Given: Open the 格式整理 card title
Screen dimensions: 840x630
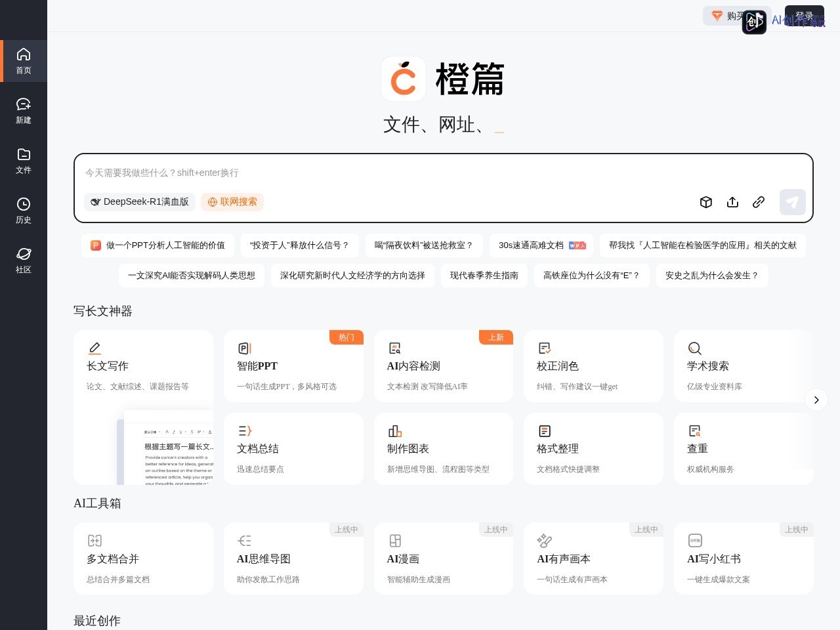Looking at the screenshot, I should 558,449.
